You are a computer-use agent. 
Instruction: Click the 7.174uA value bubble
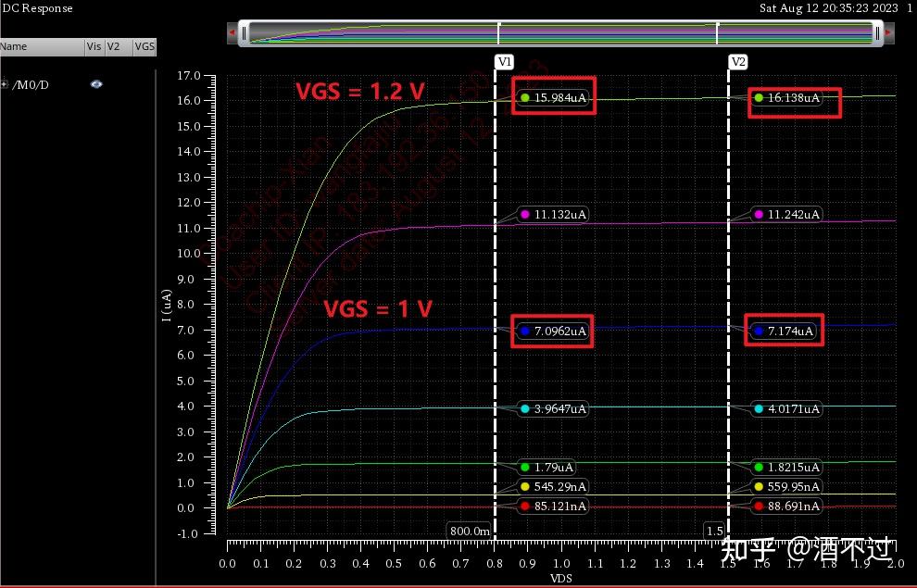click(783, 331)
